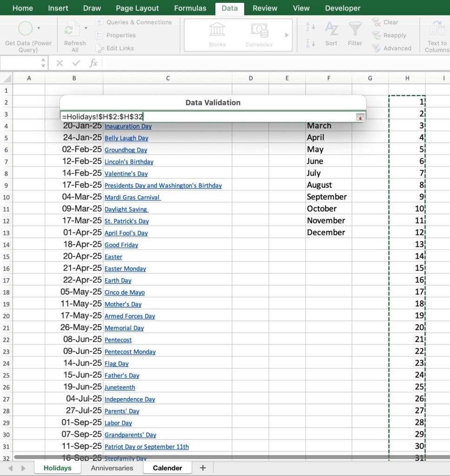Viewport: 450px width, 476px height.
Task: Select the Calender sheet tab
Action: tap(168, 468)
